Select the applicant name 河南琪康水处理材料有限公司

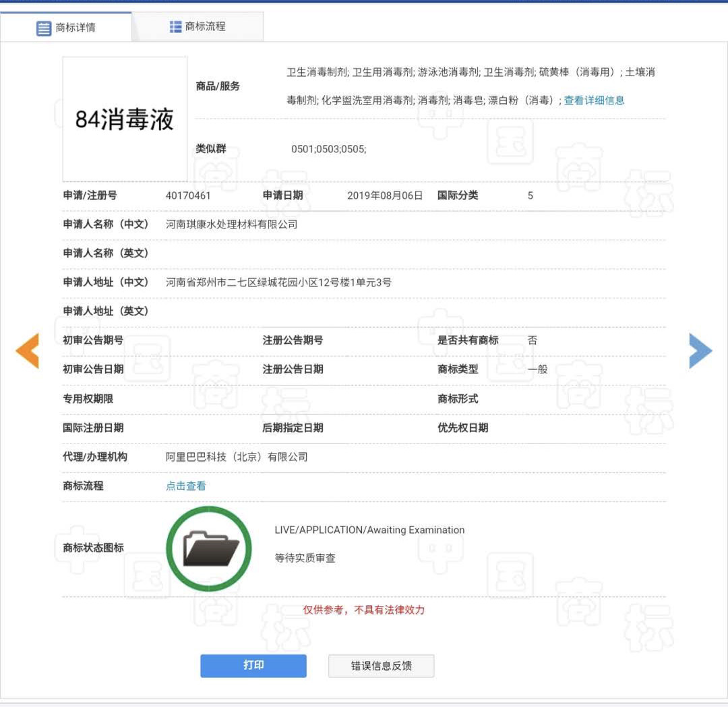[229, 224]
